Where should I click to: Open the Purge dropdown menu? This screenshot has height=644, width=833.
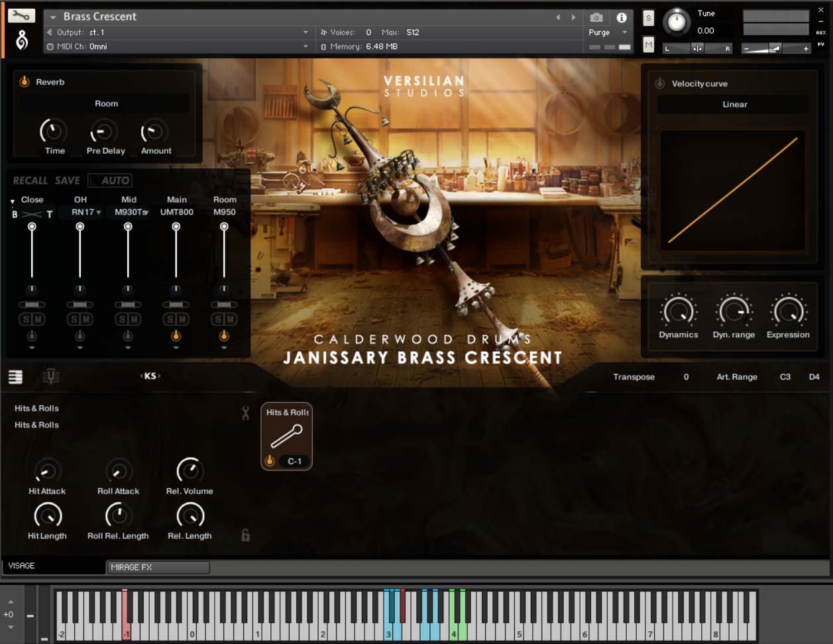pyautogui.click(x=608, y=32)
